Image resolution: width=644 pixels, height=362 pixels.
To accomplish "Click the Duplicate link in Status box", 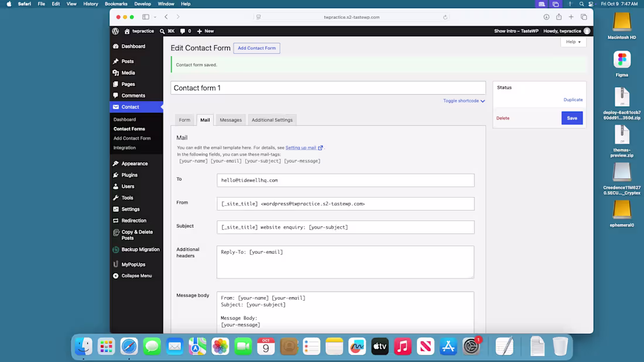I will pos(573,100).
